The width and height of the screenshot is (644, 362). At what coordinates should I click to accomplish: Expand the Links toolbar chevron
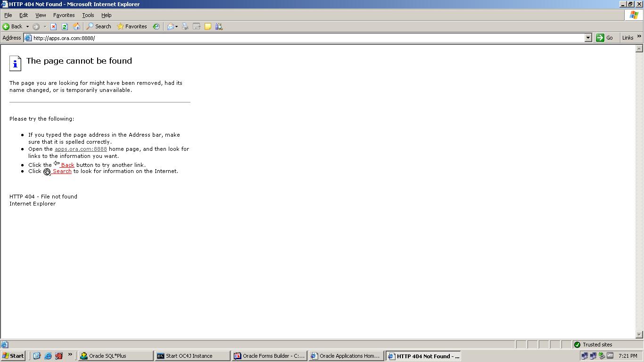point(639,37)
